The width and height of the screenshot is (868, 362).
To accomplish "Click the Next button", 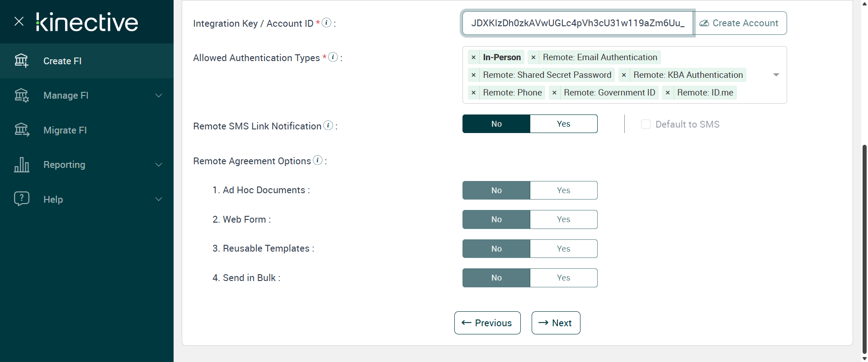I will 556,323.
